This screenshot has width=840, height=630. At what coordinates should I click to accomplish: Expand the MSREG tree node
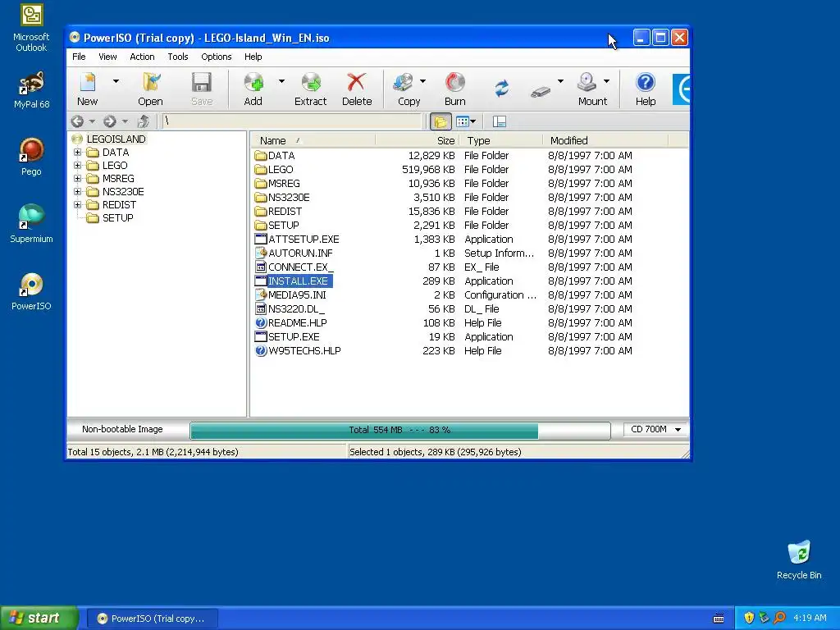[78, 178]
